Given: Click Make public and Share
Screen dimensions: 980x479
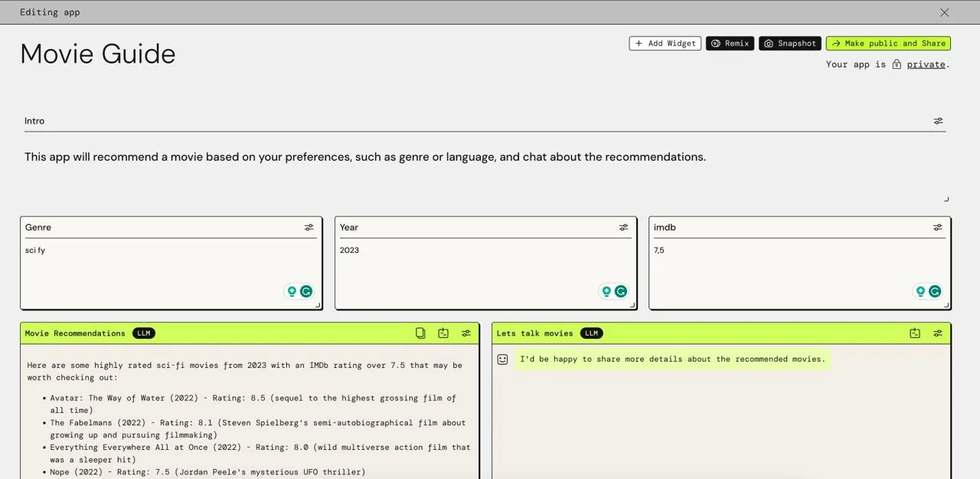Looking at the screenshot, I should (x=888, y=44).
